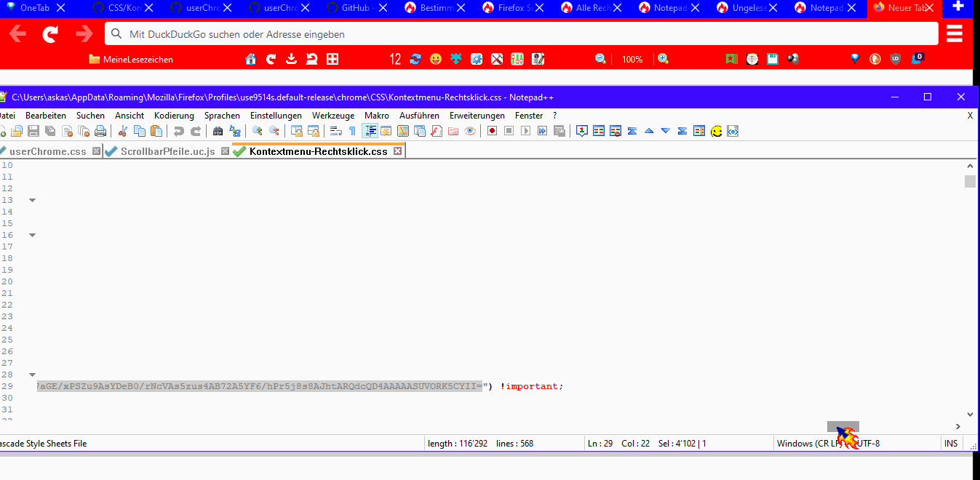Collapse the fold marker at line 13
This screenshot has height=480, width=980.
pyautogui.click(x=32, y=200)
